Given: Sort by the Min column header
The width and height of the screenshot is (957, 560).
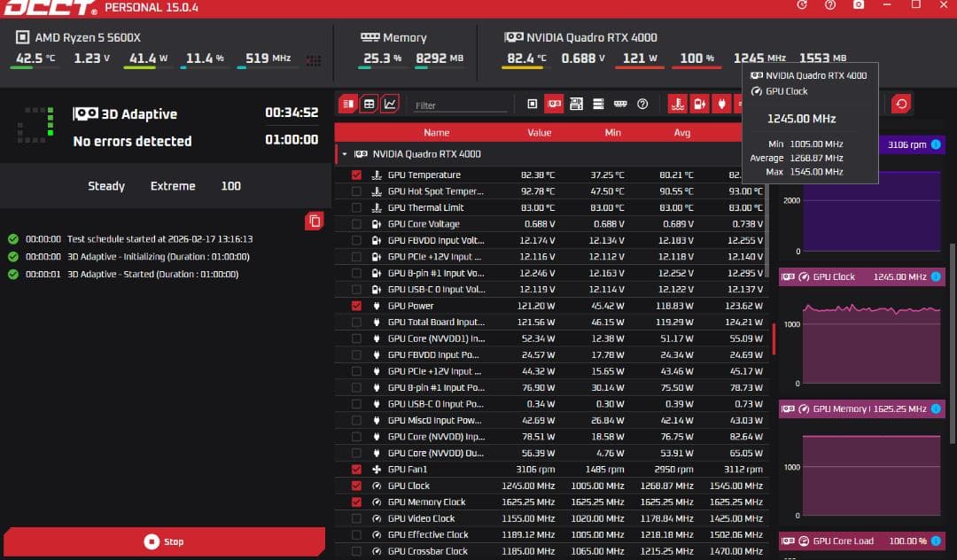Looking at the screenshot, I should pyautogui.click(x=613, y=132).
